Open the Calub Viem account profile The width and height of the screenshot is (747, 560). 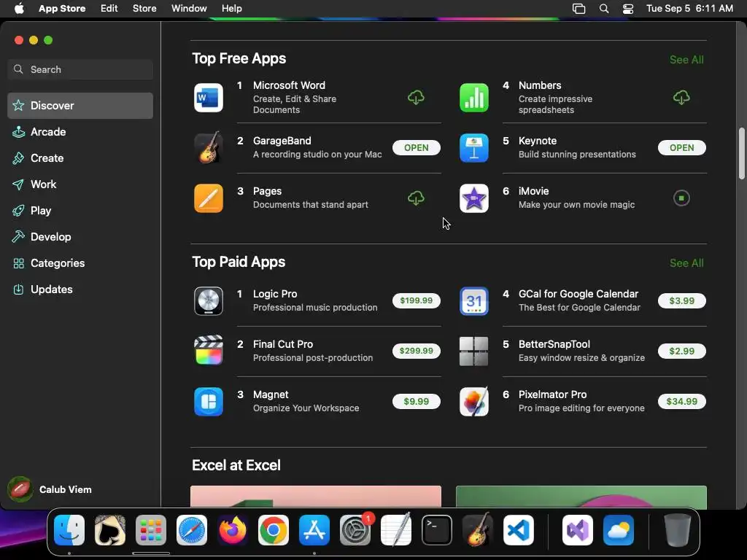tap(50, 489)
